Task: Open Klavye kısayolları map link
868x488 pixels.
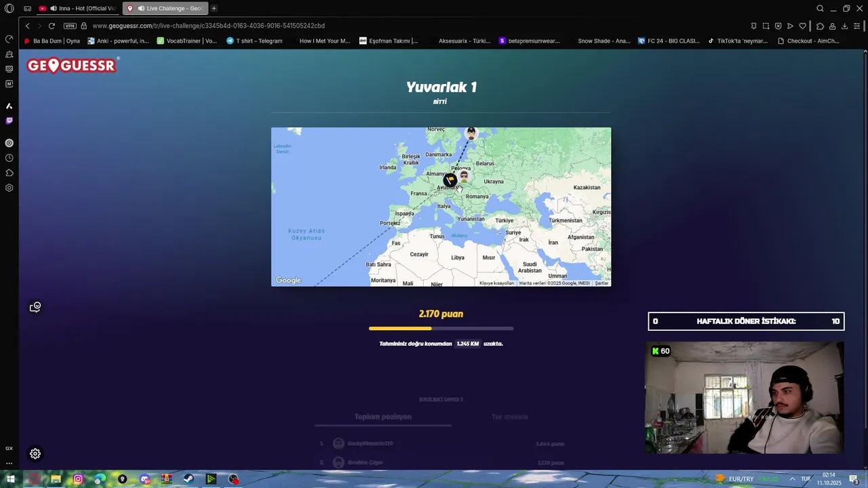Action: tap(496, 283)
